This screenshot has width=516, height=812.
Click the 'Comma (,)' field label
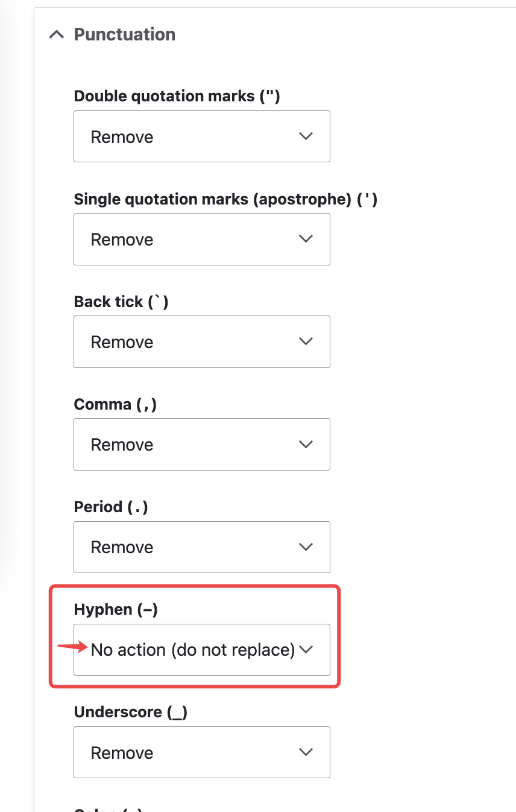(x=115, y=404)
